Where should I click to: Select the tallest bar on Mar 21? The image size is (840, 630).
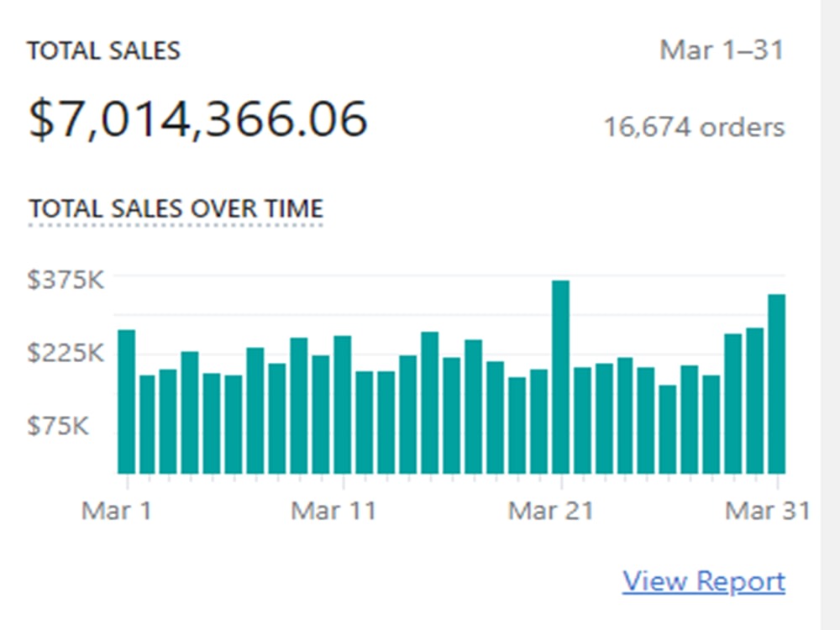click(x=561, y=377)
